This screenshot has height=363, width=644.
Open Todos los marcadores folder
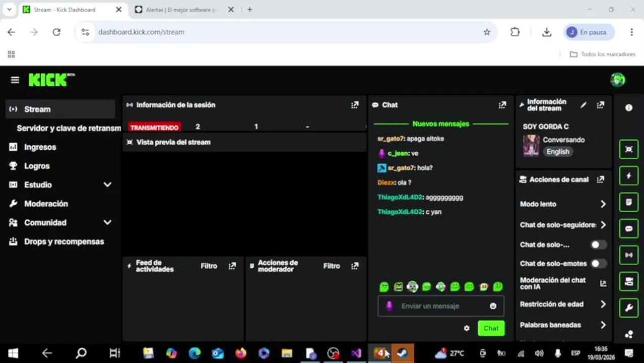[x=603, y=54]
